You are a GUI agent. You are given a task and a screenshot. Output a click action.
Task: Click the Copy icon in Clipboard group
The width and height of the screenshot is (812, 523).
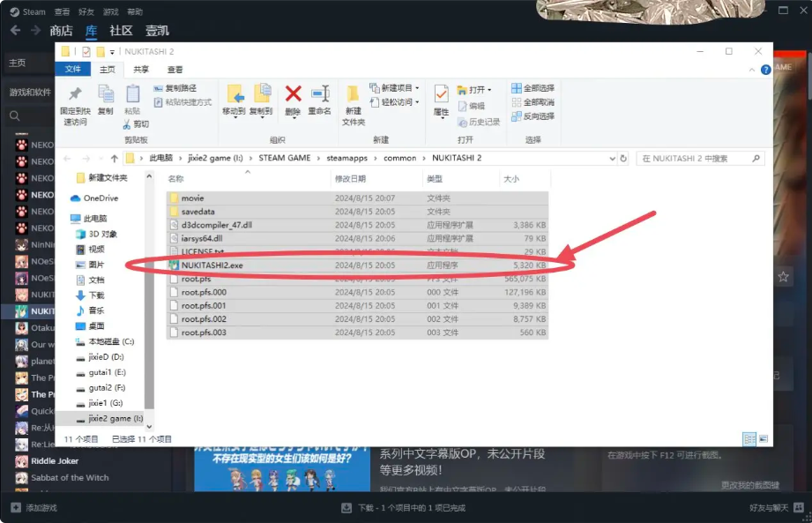click(106, 96)
